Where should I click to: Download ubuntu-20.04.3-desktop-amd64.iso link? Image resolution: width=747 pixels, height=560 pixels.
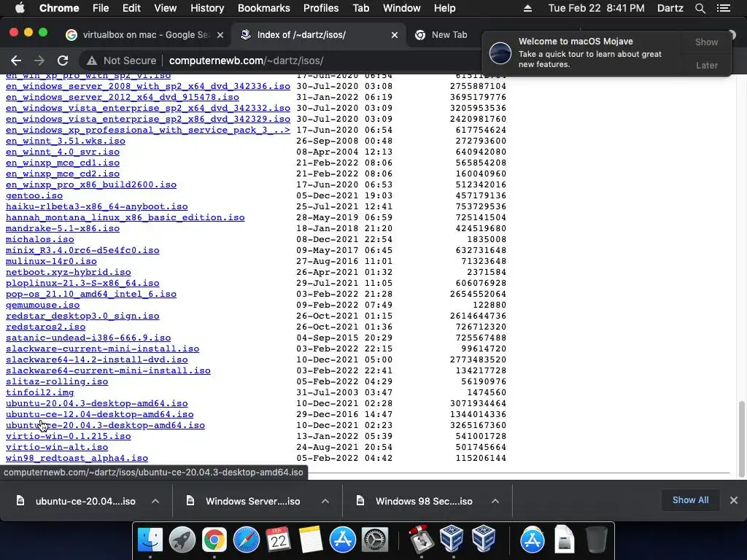point(97,403)
